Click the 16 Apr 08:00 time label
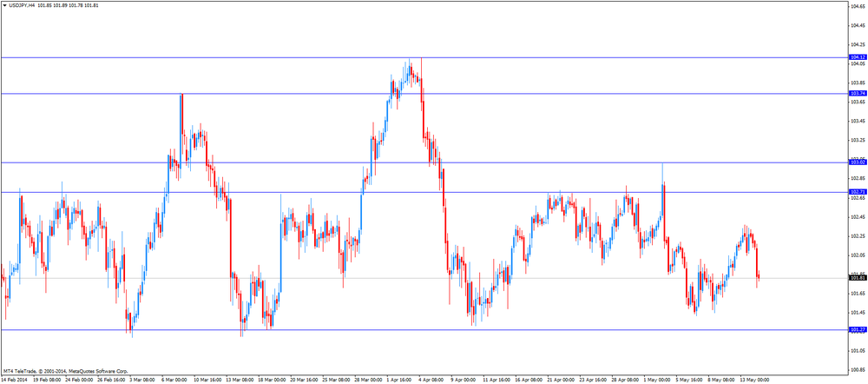Viewport: 868px width, 384px height. (x=529, y=381)
